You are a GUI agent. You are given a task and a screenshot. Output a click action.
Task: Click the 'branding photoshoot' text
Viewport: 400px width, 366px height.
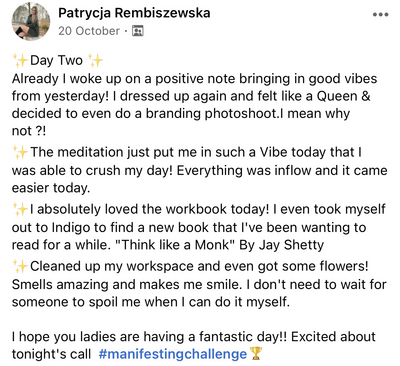point(211,114)
